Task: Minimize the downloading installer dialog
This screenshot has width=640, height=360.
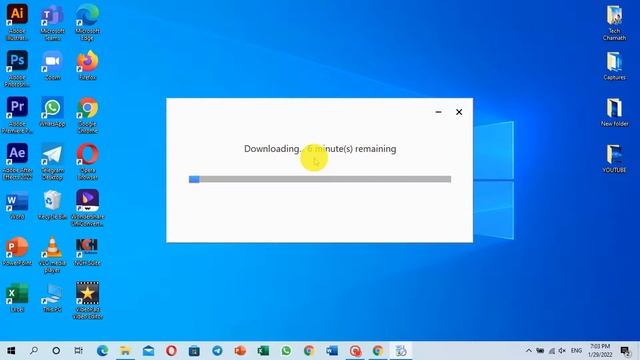Action: [x=438, y=112]
